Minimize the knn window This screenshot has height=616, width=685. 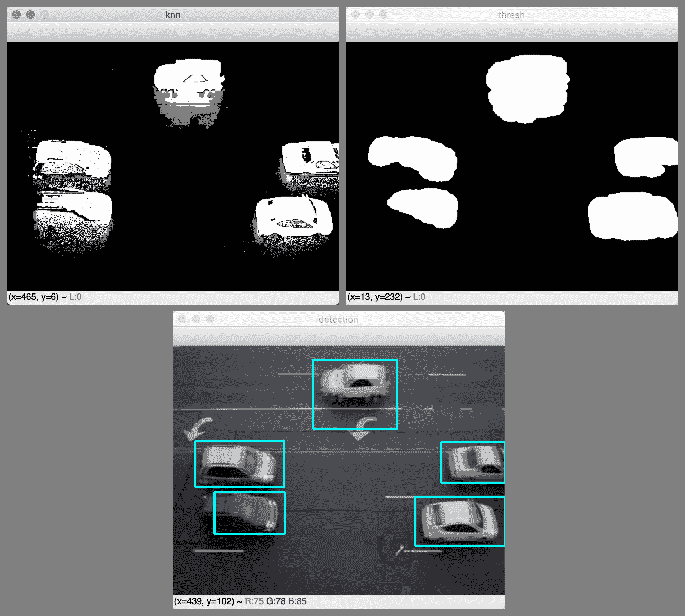(x=30, y=15)
